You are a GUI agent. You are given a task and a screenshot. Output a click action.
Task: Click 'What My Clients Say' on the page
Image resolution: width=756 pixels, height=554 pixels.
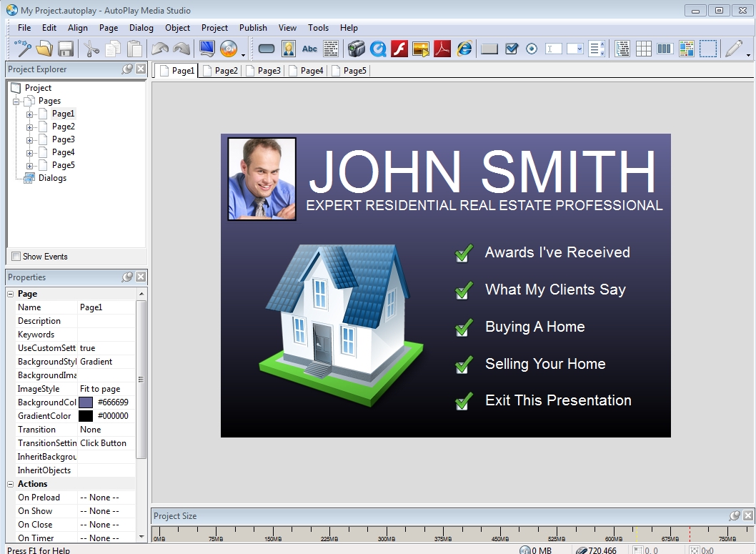[555, 290]
